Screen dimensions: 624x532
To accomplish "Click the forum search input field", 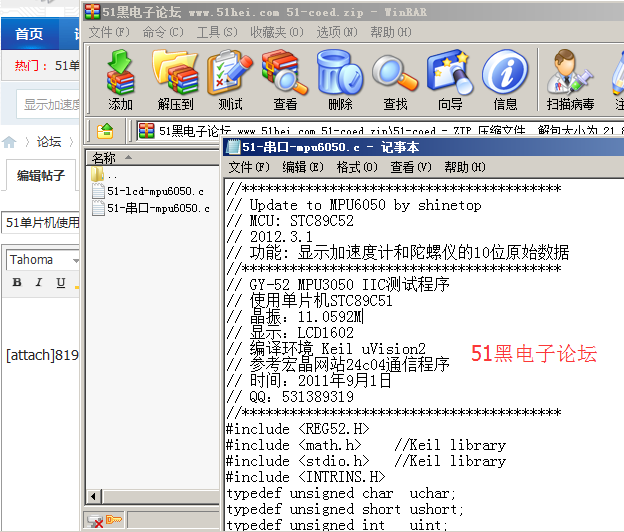I will 48,104.
